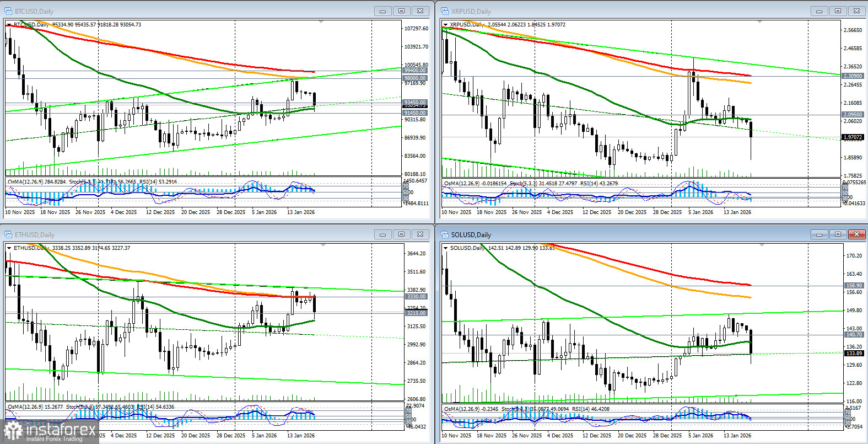Image resolution: width=868 pixels, height=444 pixels.
Task: Open the XRPUSD chart symbol dropdown arrow
Action: (445, 25)
